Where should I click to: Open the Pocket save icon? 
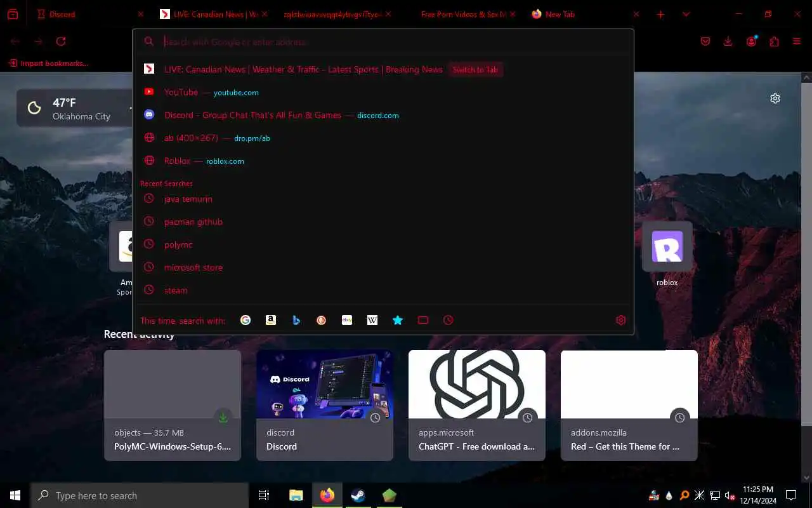[x=705, y=41]
